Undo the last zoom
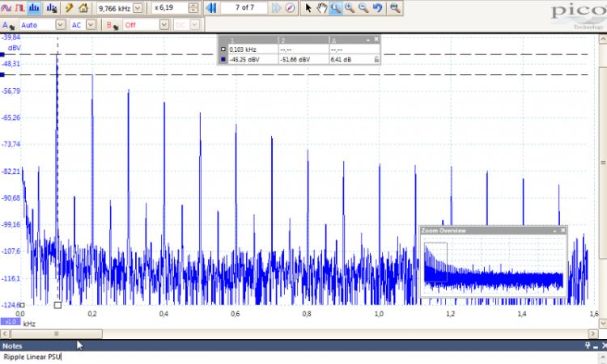Screen dimensions: 607x364 (377, 8)
